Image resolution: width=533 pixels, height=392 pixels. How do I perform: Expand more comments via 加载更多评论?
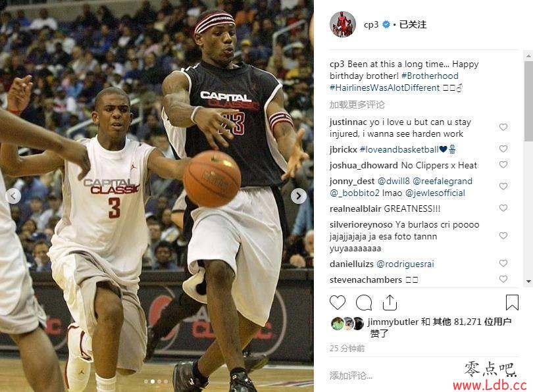coord(357,105)
